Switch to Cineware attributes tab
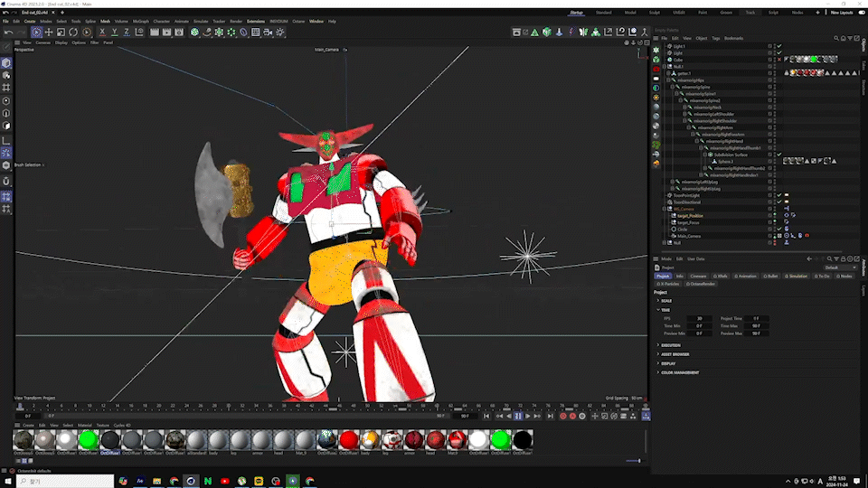 [698, 277]
